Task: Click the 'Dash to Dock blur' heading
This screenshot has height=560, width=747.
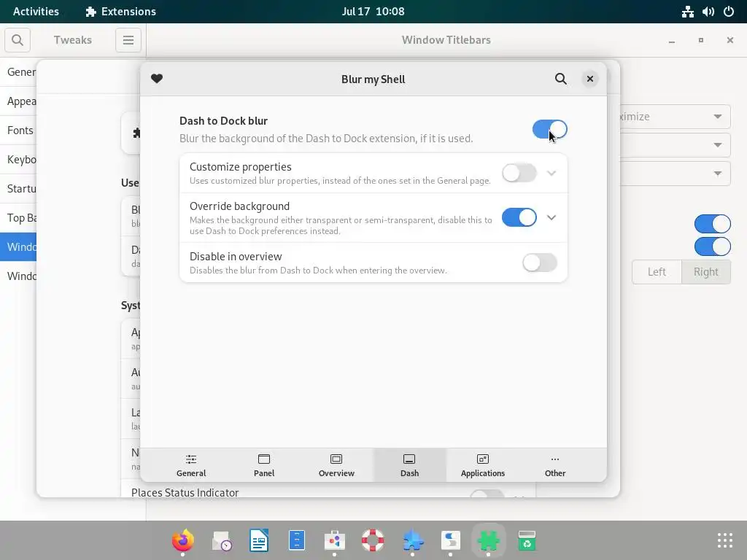Action: [x=223, y=121]
